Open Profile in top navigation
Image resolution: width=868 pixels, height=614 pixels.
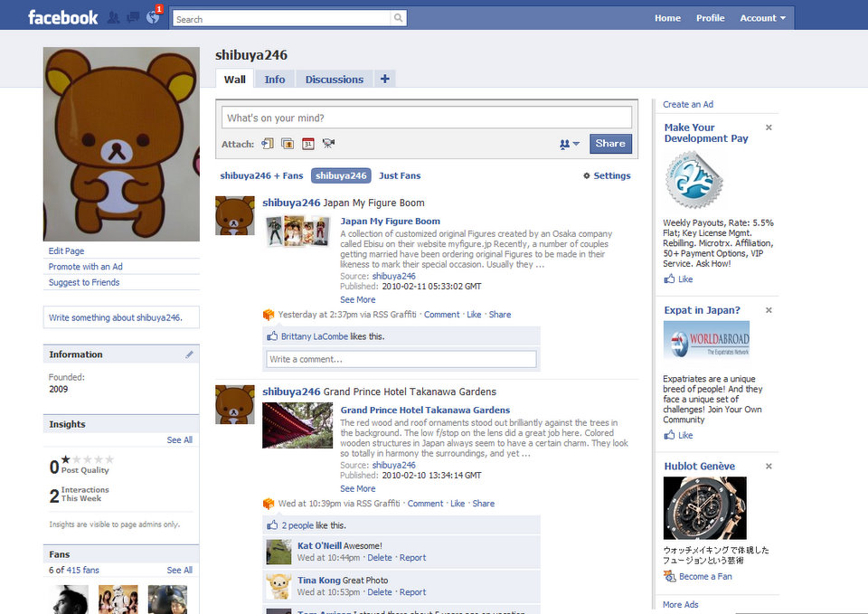(711, 18)
